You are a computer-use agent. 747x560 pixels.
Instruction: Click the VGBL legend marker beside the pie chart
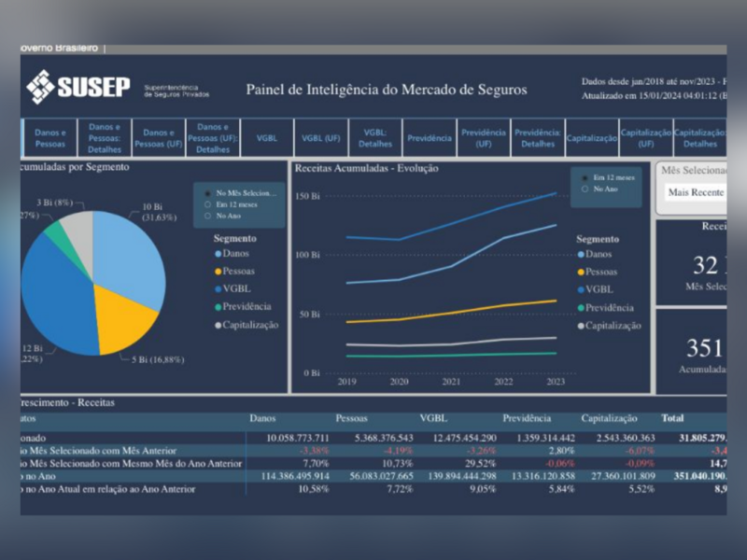pyautogui.click(x=218, y=289)
